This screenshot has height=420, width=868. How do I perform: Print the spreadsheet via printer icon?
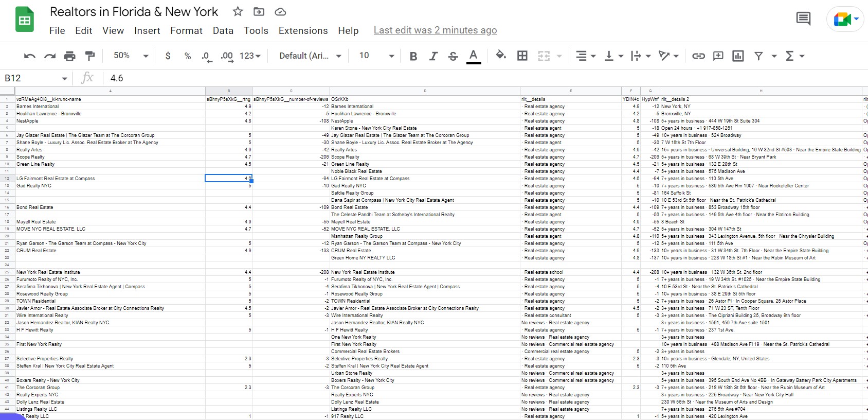[70, 56]
